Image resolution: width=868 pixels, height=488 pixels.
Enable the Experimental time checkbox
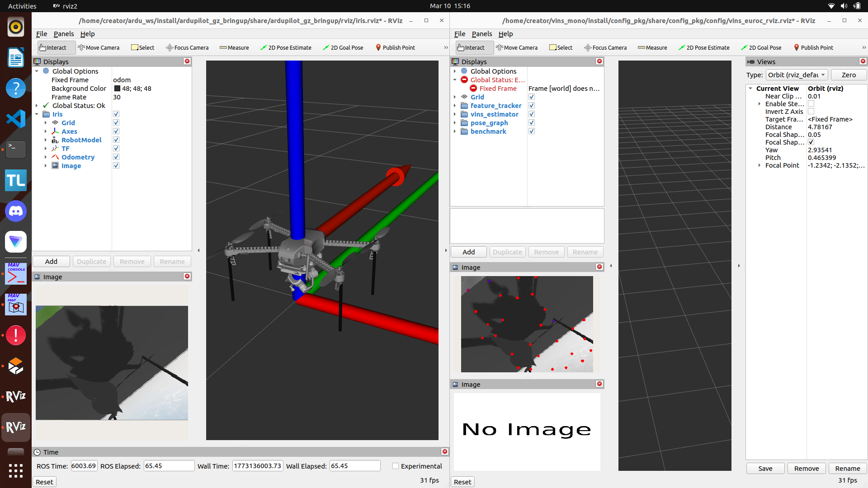[396, 466]
